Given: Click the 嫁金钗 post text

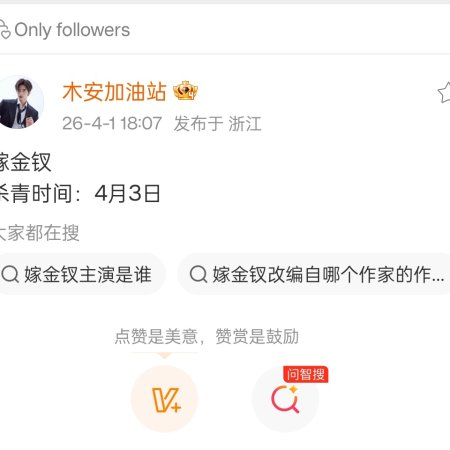Looking at the screenshot, I should (25, 162).
